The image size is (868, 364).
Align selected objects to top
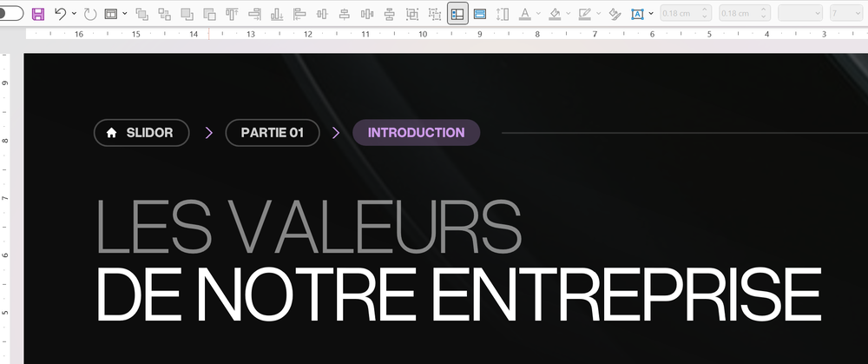coord(232,14)
